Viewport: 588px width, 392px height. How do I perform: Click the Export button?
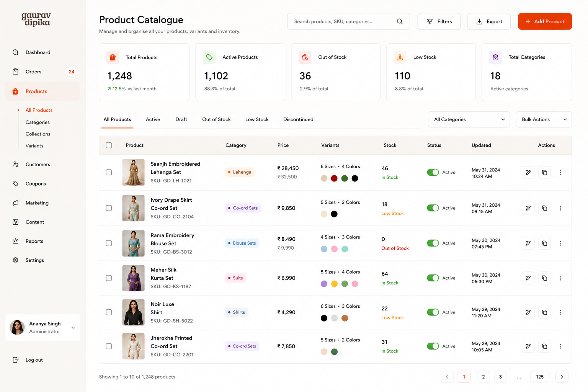tap(489, 21)
